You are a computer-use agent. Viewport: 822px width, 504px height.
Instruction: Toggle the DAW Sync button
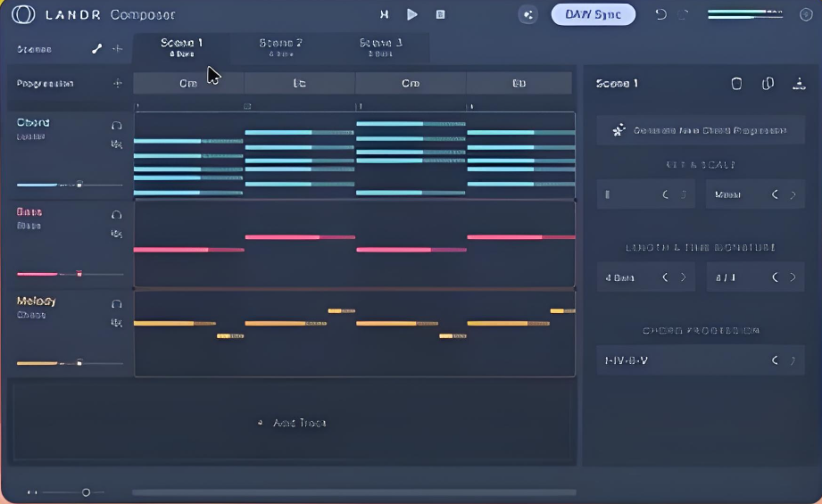pos(593,14)
